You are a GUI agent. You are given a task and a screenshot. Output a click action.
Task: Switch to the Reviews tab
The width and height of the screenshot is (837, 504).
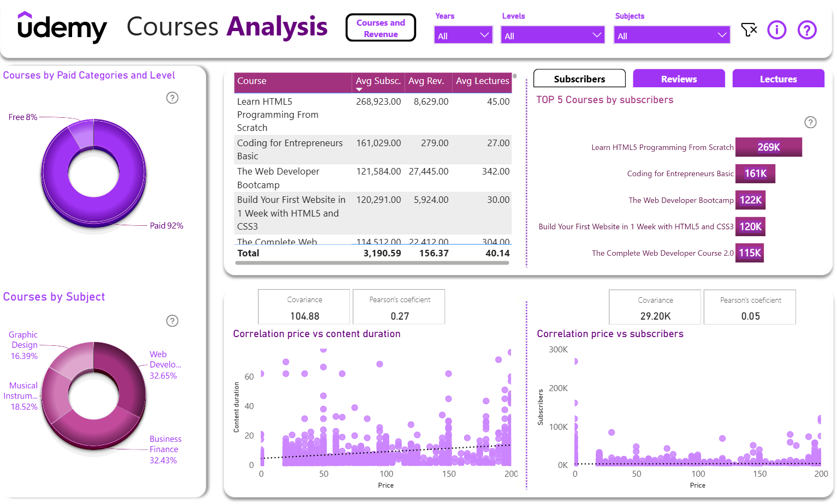tap(679, 79)
